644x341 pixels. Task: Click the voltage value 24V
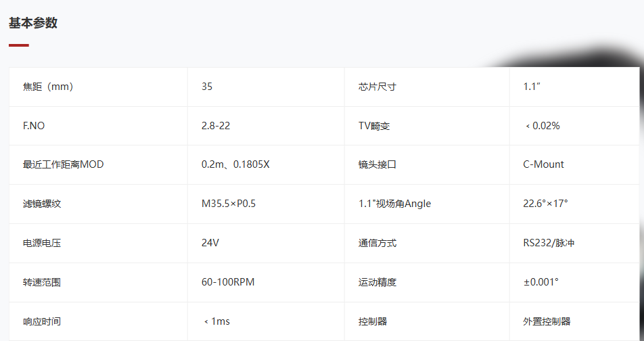click(210, 243)
